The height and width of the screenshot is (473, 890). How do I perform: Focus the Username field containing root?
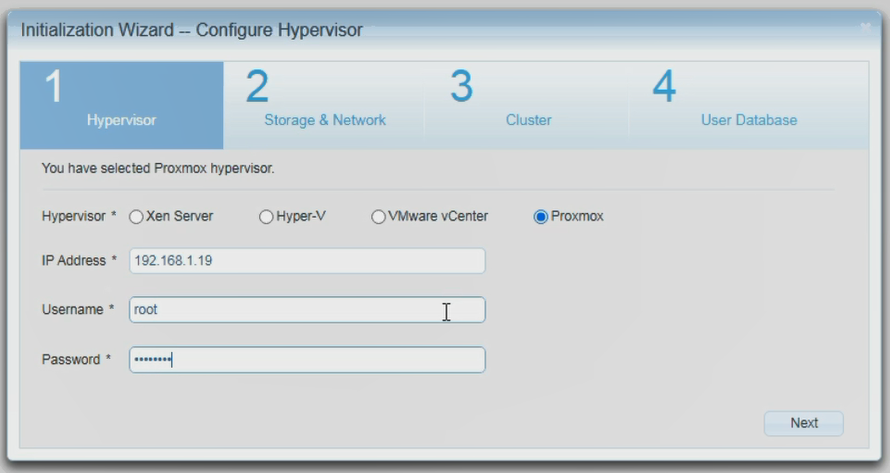(307, 309)
